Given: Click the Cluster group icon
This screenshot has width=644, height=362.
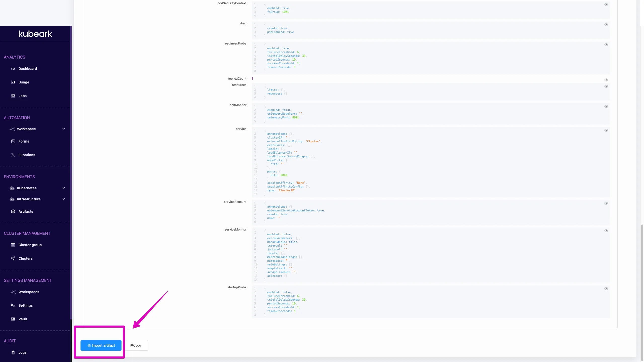Looking at the screenshot, I should click(x=13, y=245).
